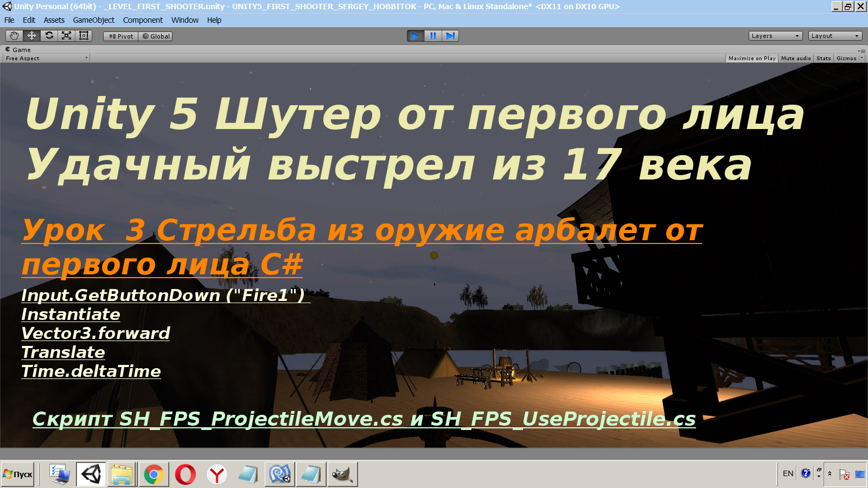
Task: Enable Maximize on Play
Action: tap(751, 58)
